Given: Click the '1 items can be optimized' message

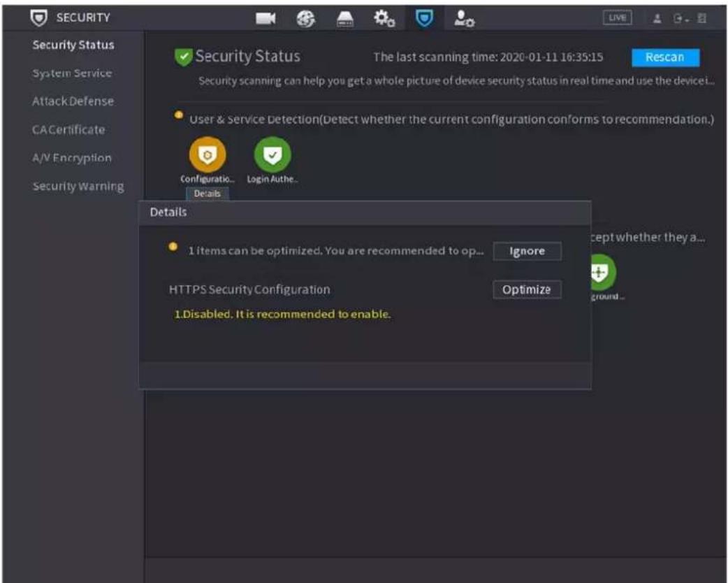Looking at the screenshot, I should click(335, 251).
